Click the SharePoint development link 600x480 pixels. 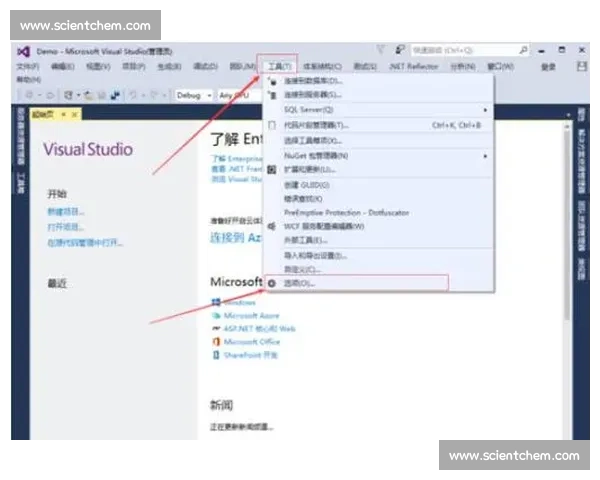coord(251,355)
